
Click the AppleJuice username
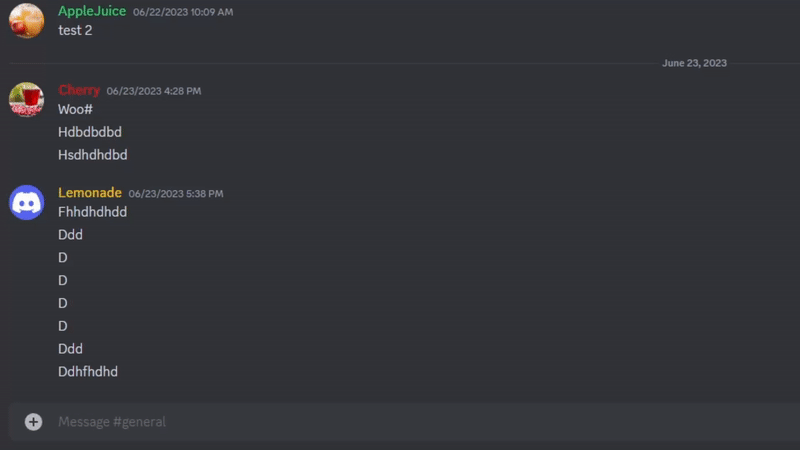[x=92, y=11]
